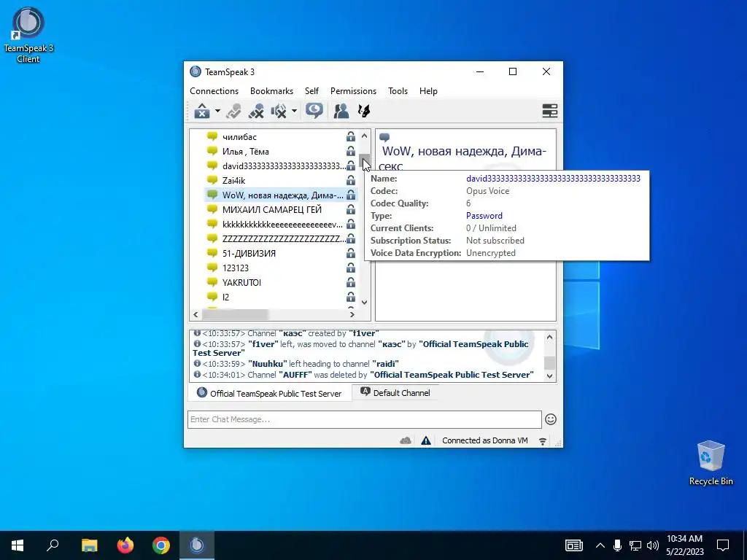Launch Firefox from the taskbar
Viewport: 747px width, 560px height.
tap(125, 545)
